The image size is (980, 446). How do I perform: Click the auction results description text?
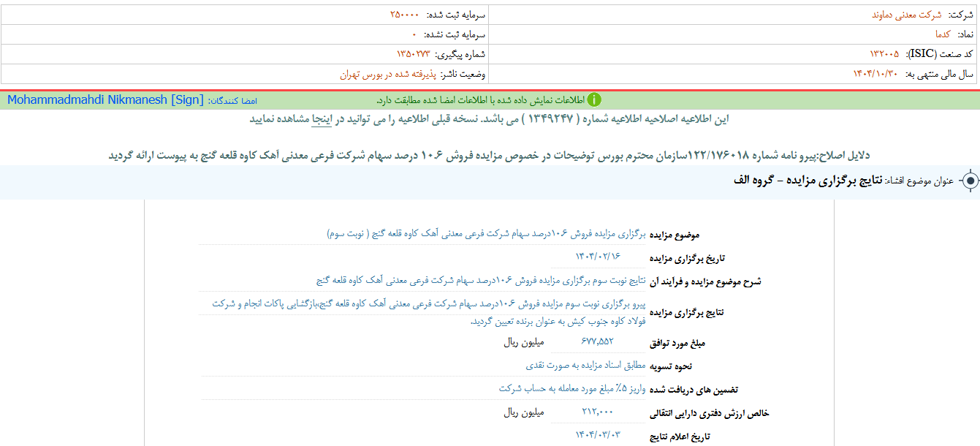tap(430, 312)
